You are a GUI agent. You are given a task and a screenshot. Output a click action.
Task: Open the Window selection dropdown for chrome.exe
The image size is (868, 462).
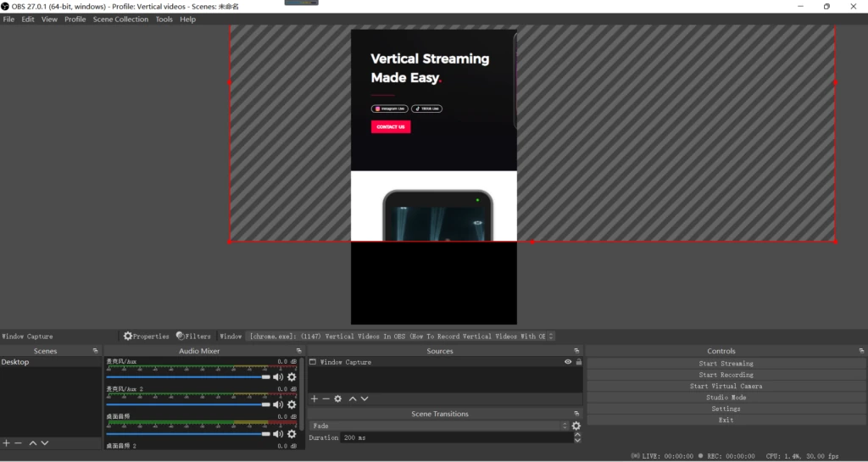[400, 337]
